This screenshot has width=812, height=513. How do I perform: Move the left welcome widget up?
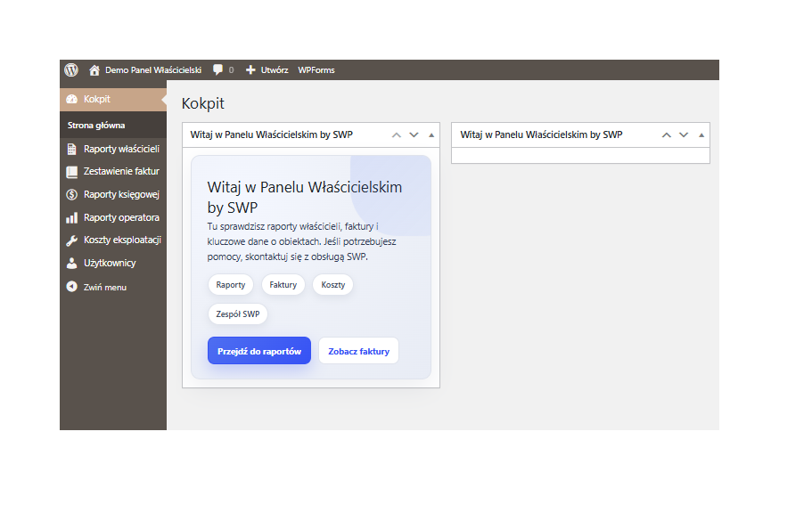click(x=397, y=135)
